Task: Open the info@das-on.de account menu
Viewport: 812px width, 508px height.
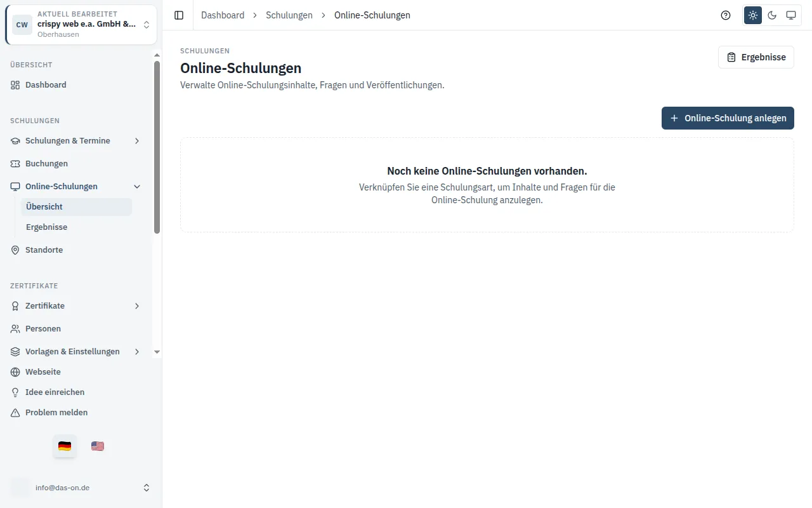Action: (81, 488)
